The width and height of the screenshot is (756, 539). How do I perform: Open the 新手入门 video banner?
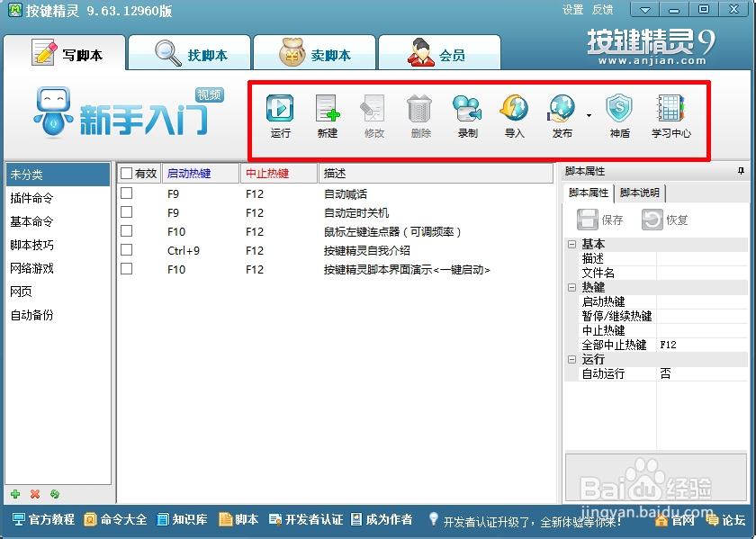pyautogui.click(x=130, y=113)
